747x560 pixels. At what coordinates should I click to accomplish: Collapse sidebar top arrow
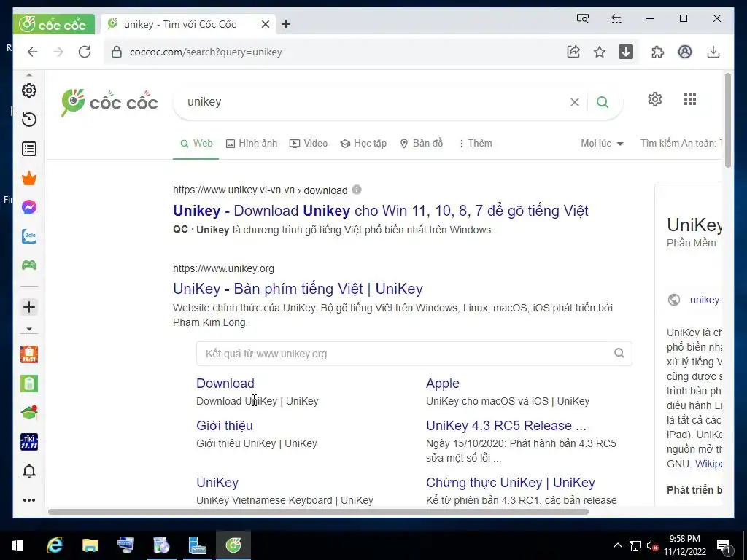coord(29,75)
